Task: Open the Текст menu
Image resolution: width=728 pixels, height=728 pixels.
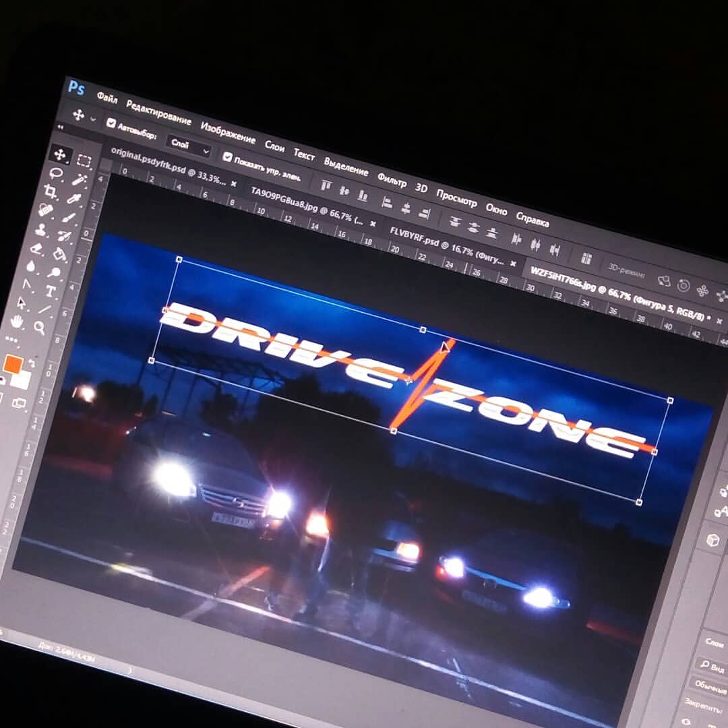Action: click(304, 154)
